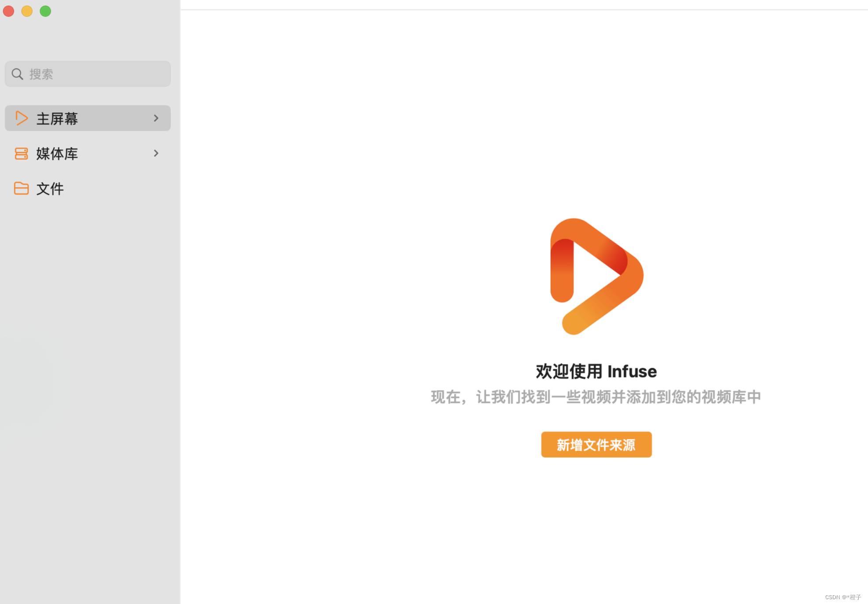Open the 媒体库 sidebar label
The height and width of the screenshot is (604, 868).
57,154
